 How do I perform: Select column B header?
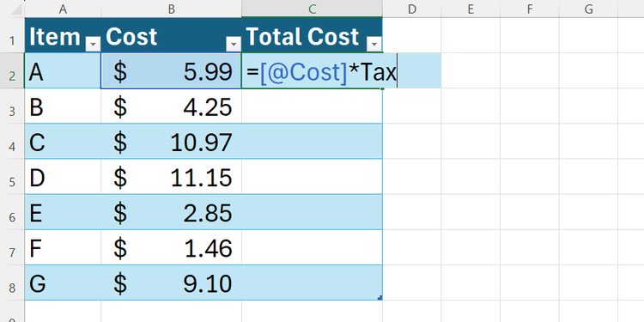[x=171, y=9]
